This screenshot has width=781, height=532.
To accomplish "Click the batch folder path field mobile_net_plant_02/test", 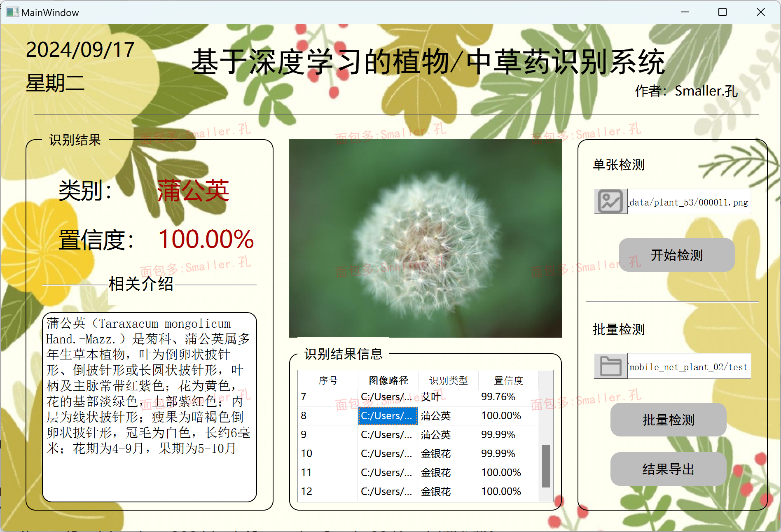I will coord(688,367).
